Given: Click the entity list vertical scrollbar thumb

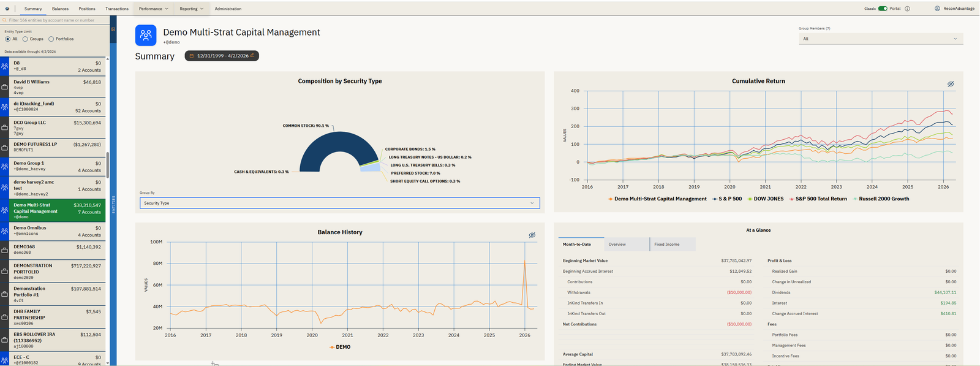Looking at the screenshot, I should [x=107, y=165].
